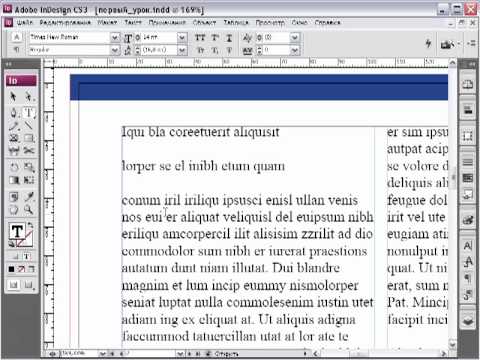Click the vertical scrollbar thumb

point(453,177)
